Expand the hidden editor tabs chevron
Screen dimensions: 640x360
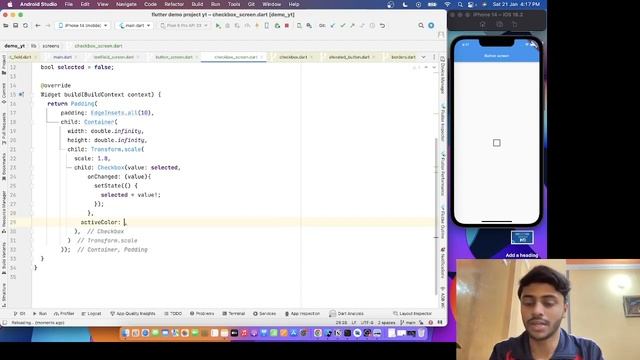click(423, 57)
